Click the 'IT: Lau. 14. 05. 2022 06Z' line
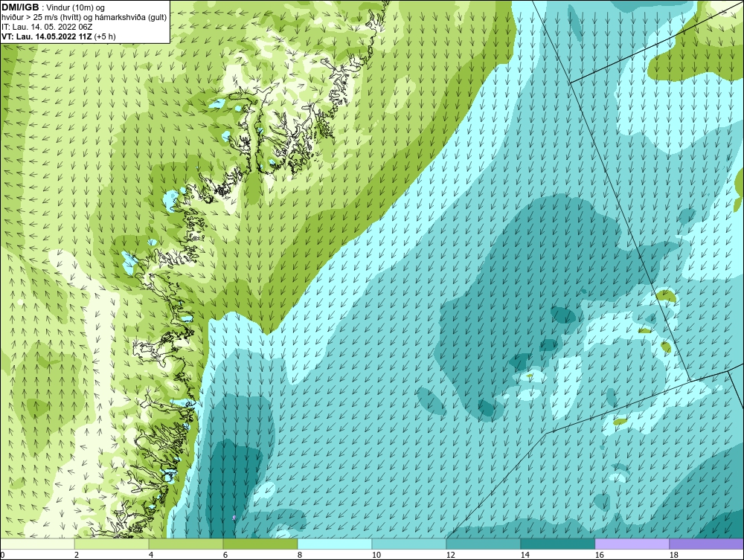The width and height of the screenshot is (744, 560). pos(47,27)
